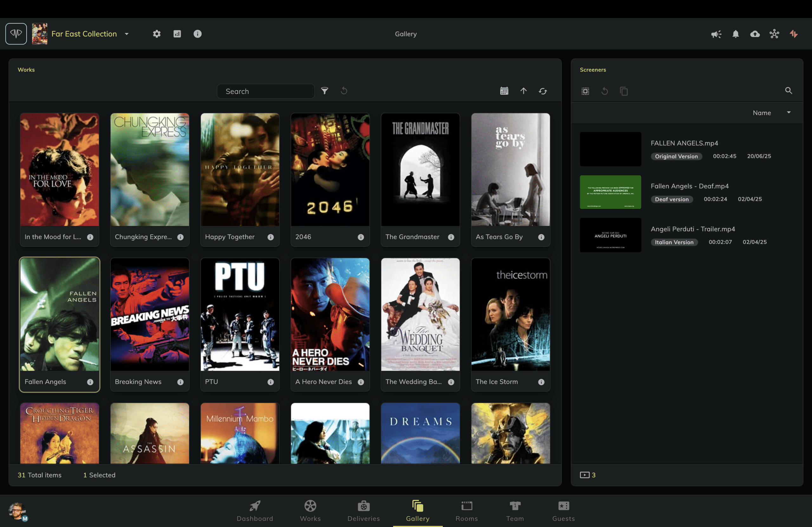Click the analytics chart icon in header

(177, 34)
